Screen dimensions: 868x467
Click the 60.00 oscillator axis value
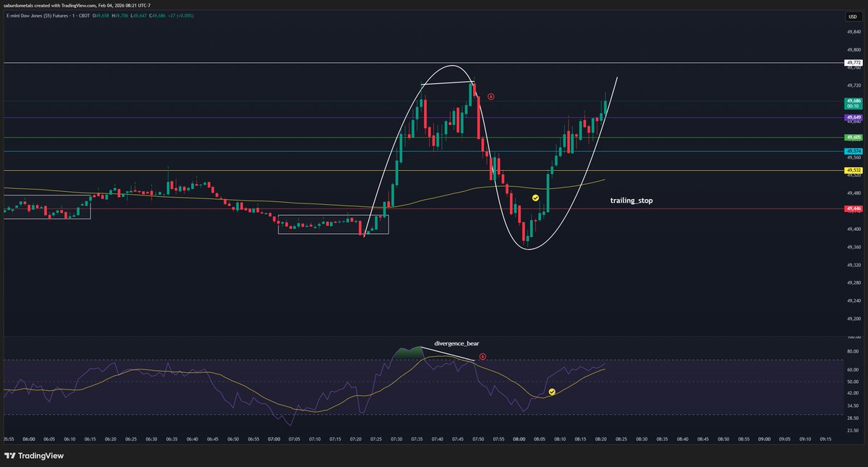point(854,369)
